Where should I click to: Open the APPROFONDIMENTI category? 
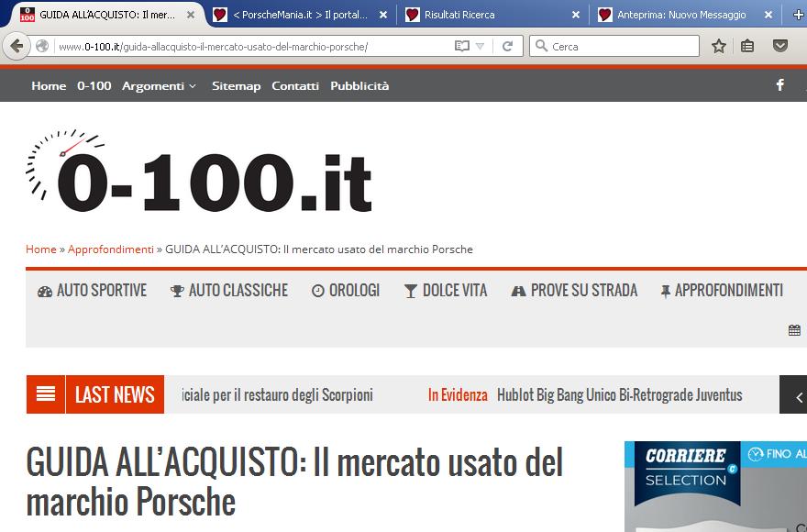point(722,291)
